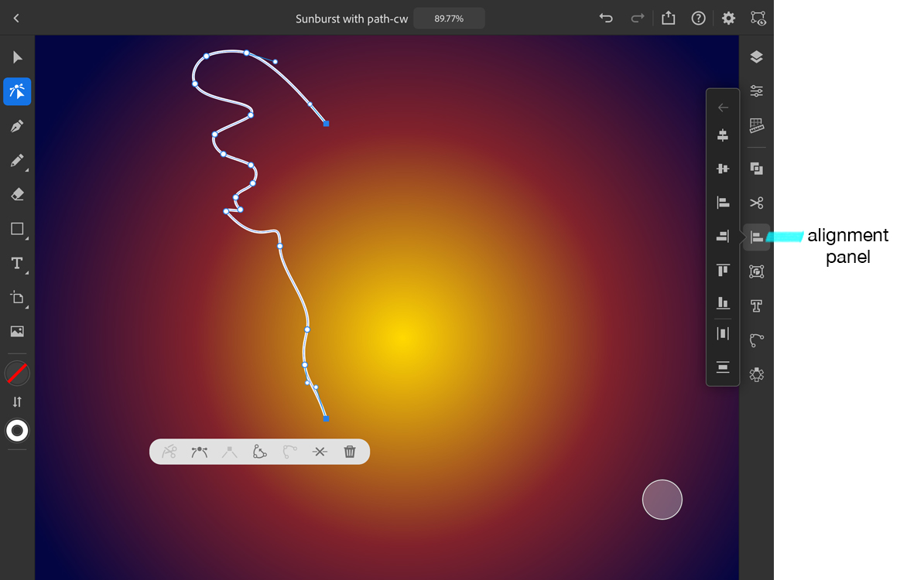Delete the selected anchor point via trash icon
This screenshot has width=924, height=580.
click(349, 451)
